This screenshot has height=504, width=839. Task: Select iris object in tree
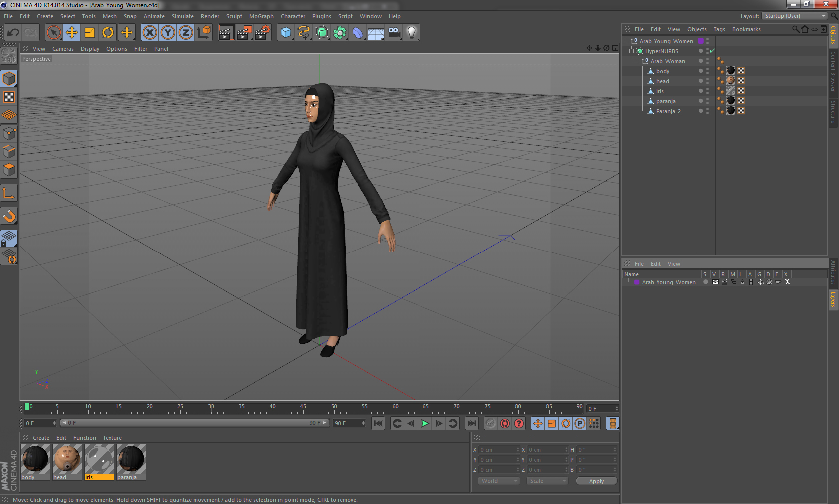[660, 91]
